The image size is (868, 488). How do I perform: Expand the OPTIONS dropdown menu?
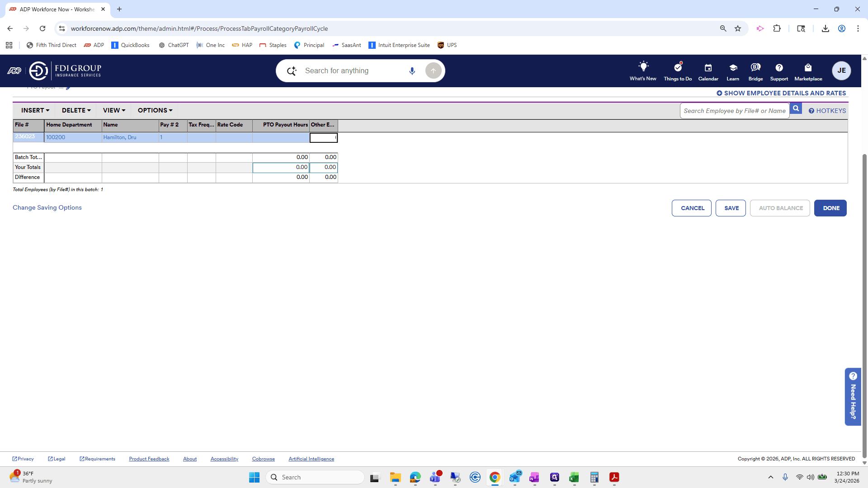pos(155,110)
